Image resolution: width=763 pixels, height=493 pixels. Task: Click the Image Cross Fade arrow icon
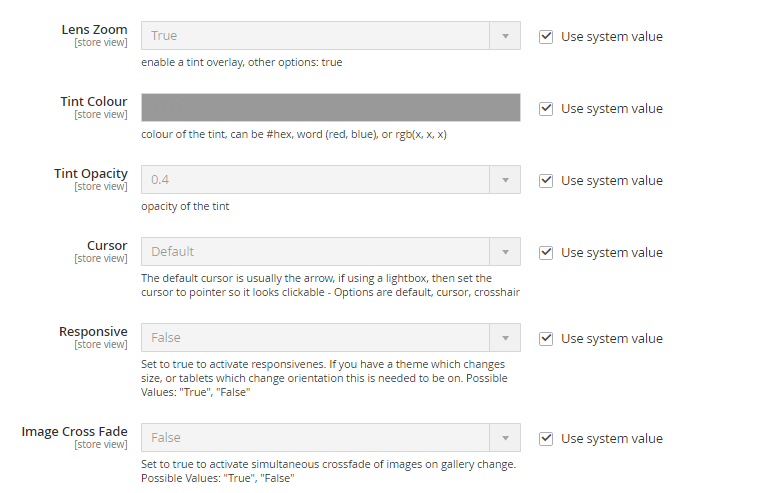505,438
